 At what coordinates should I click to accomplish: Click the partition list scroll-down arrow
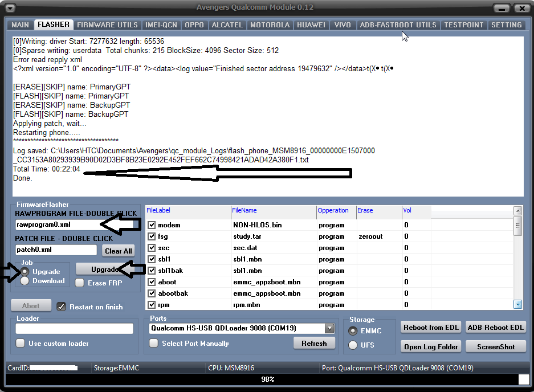[x=517, y=304]
